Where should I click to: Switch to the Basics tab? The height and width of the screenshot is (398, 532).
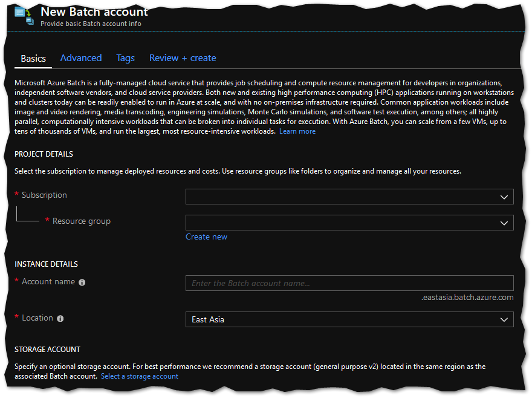[x=33, y=59]
